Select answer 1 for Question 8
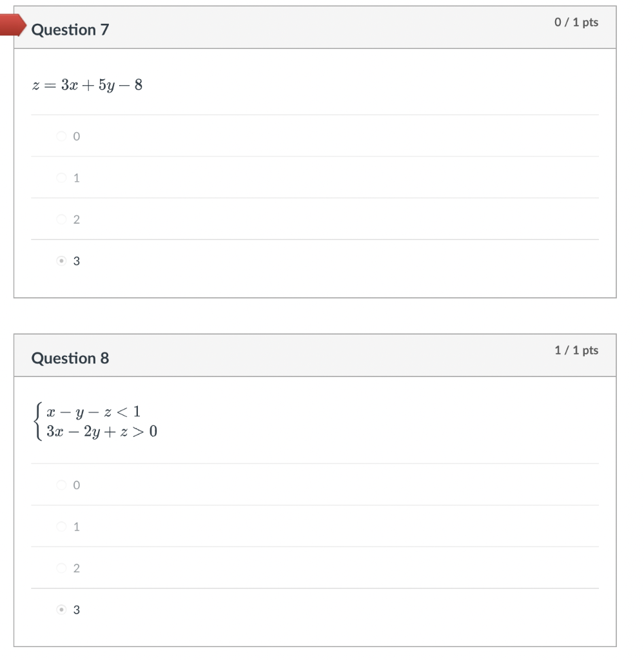Screen dimensions: 644x660 pos(61,527)
